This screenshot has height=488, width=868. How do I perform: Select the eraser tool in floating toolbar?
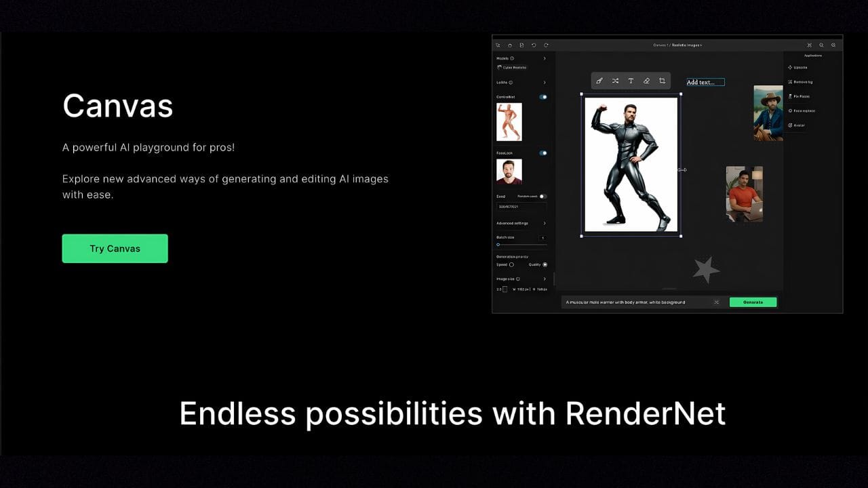[646, 81]
